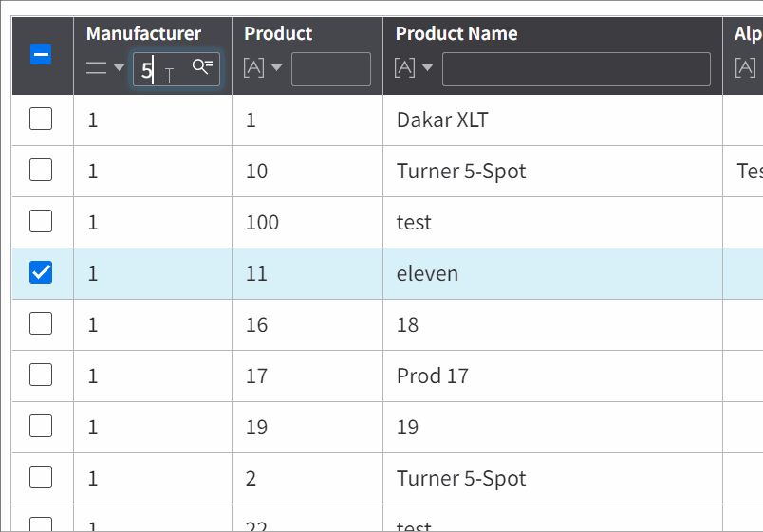Image resolution: width=763 pixels, height=532 pixels.
Task: Tick the checkbox for product 100 test row
Action: coord(41,221)
